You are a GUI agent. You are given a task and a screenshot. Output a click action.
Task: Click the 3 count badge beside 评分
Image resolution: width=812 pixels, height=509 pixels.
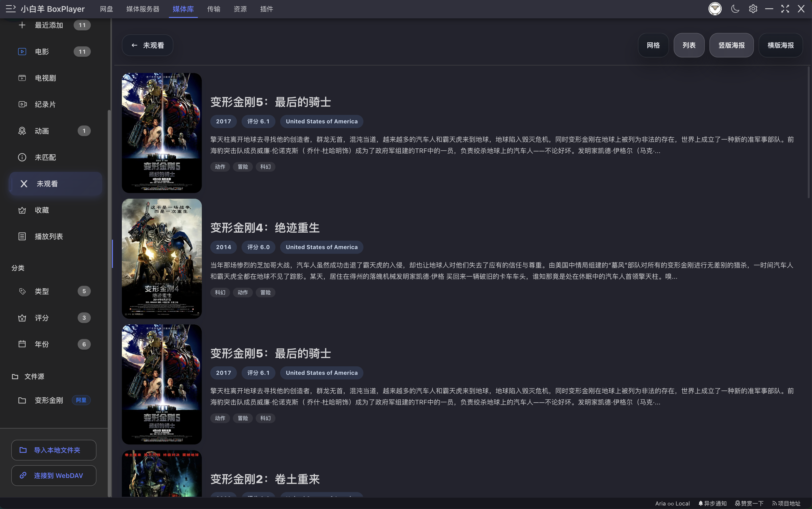tap(84, 318)
